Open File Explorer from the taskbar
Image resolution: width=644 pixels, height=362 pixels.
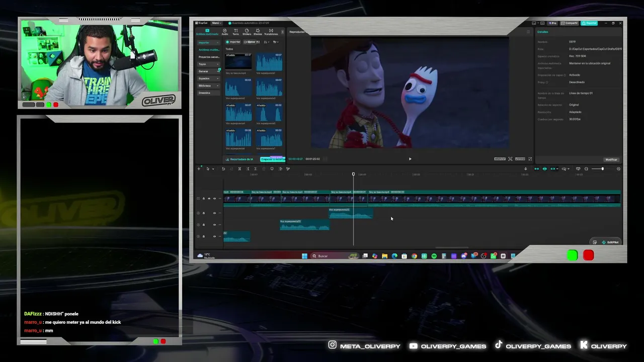coord(384,256)
